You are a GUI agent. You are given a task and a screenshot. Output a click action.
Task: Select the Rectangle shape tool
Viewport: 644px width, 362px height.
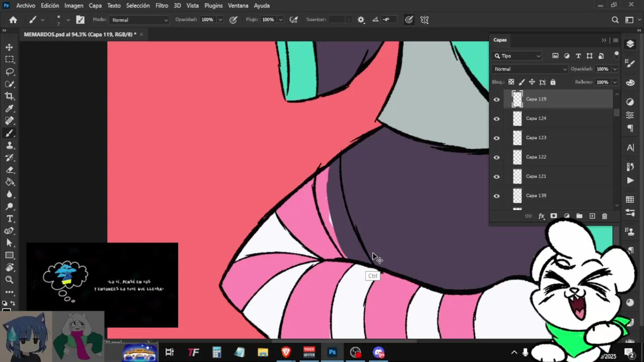coord(10,255)
